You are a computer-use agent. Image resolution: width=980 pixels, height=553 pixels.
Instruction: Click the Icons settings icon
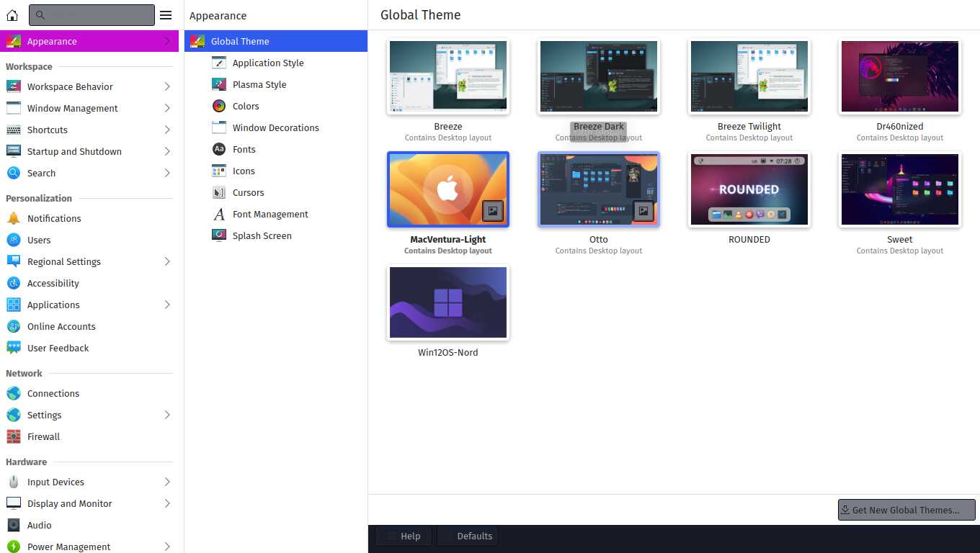pyautogui.click(x=219, y=171)
